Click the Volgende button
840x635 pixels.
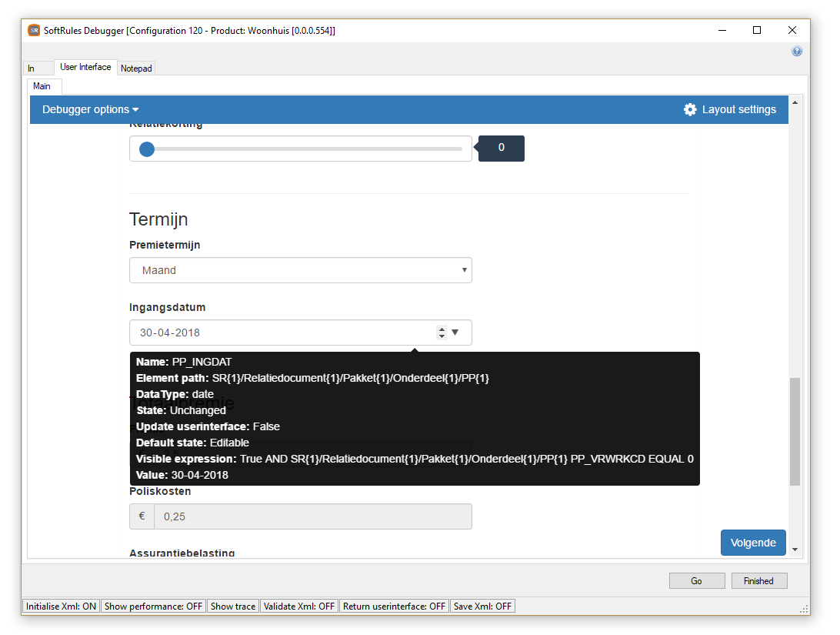click(753, 543)
